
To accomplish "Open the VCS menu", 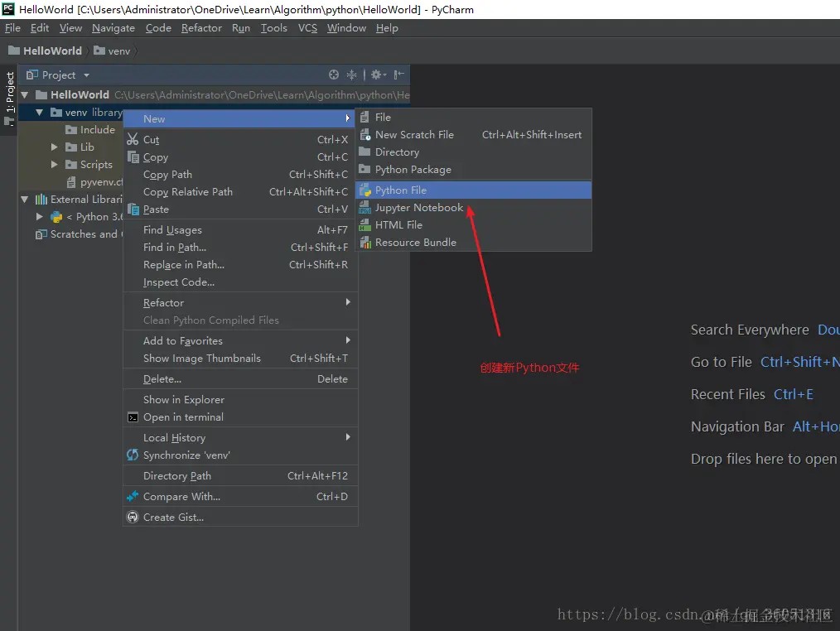I will [x=307, y=28].
